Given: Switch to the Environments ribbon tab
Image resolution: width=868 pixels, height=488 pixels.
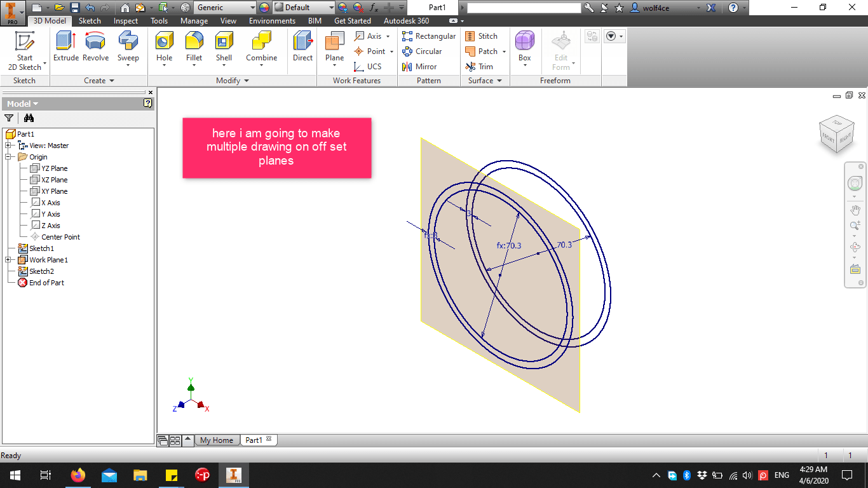Looking at the screenshot, I should click(272, 21).
